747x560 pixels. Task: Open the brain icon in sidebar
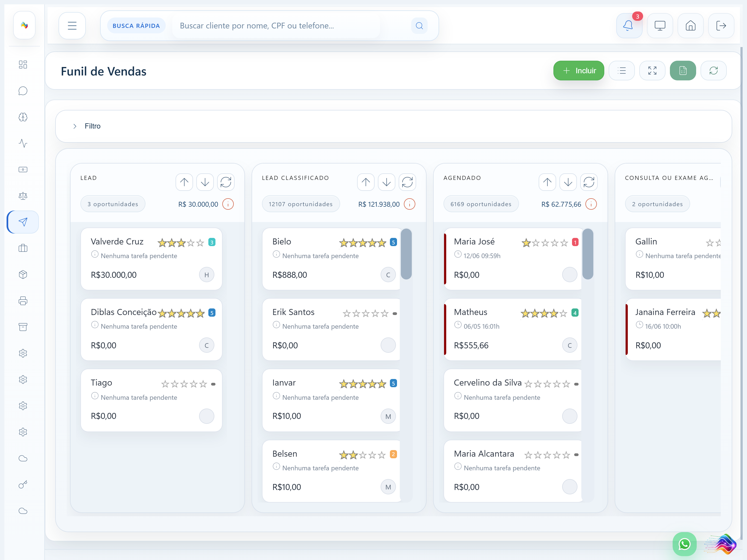(x=23, y=117)
